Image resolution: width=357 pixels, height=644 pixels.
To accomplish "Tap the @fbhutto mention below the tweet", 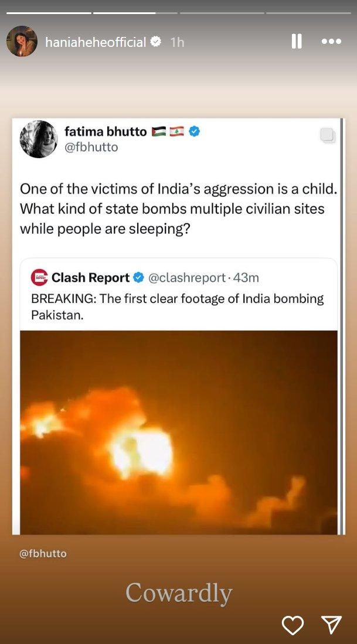I will [x=43, y=553].
